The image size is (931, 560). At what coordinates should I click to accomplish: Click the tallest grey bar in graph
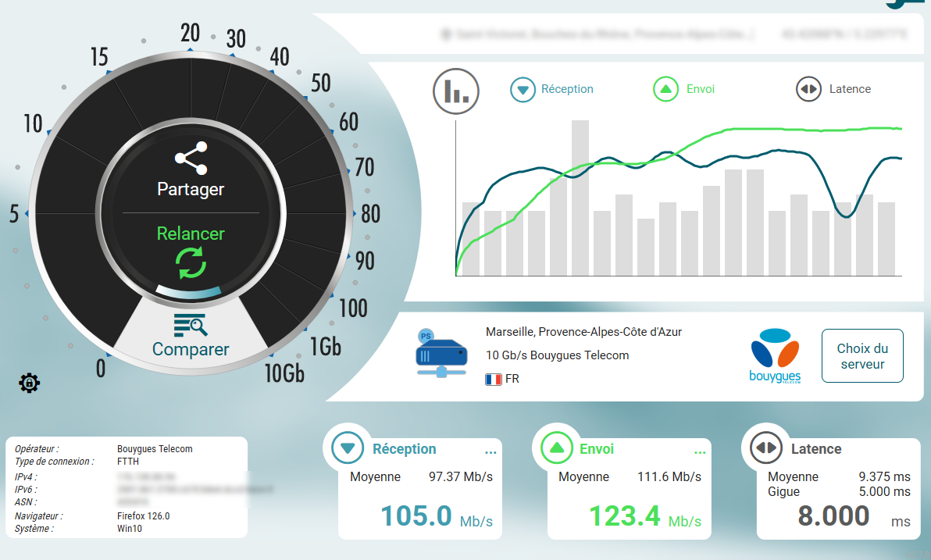point(580,198)
